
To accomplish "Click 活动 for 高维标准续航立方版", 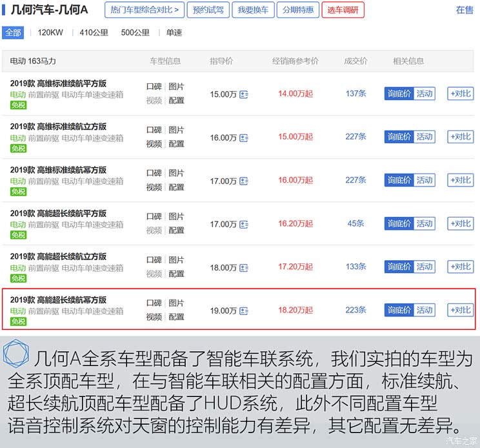I will pos(425,137).
